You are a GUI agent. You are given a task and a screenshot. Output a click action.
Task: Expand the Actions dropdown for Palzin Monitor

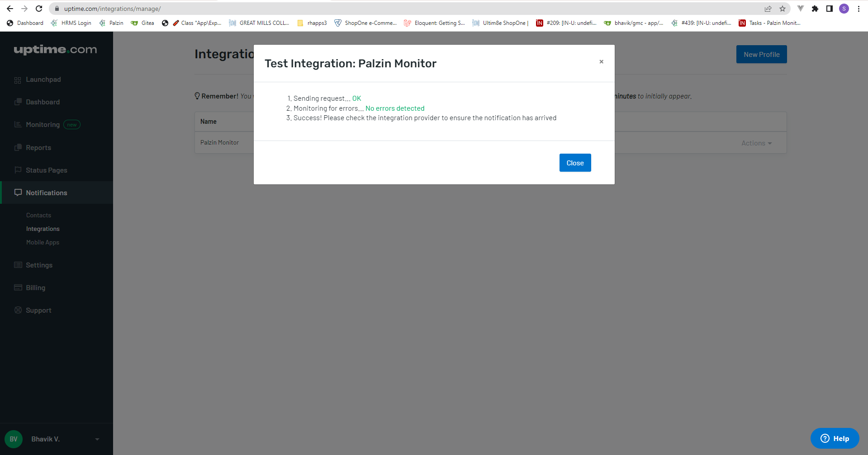tap(756, 143)
